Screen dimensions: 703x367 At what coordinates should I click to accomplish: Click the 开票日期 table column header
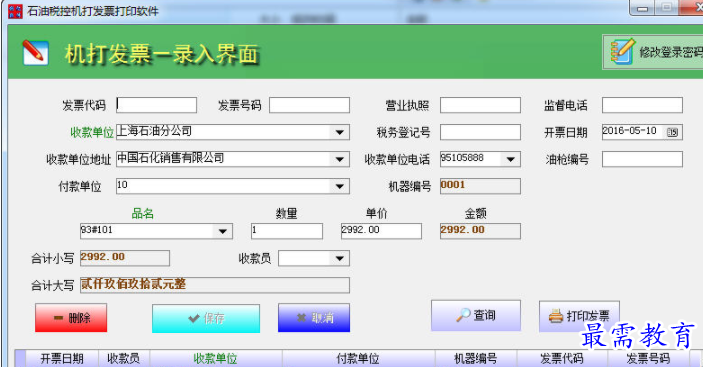pyautogui.click(x=62, y=358)
